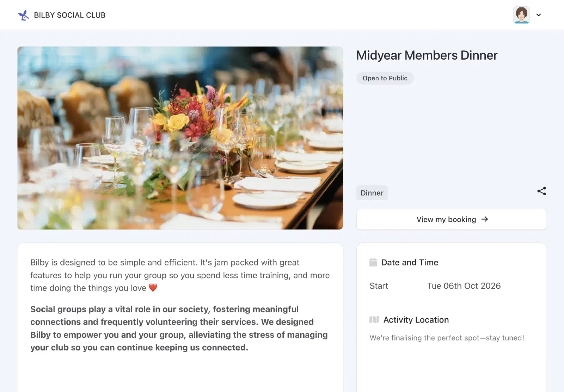Open the dinner table event photo

point(180,138)
